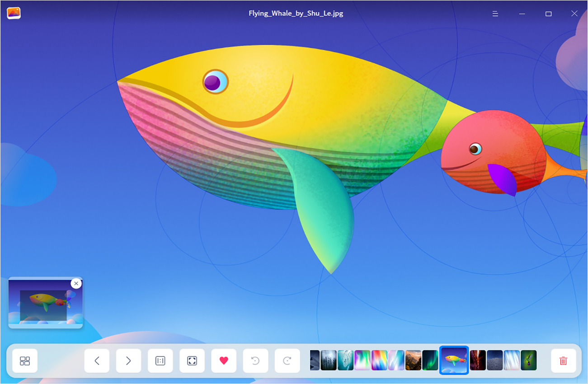588x384 pixels.
Task: Minimize the image viewer window
Action: [522, 14]
